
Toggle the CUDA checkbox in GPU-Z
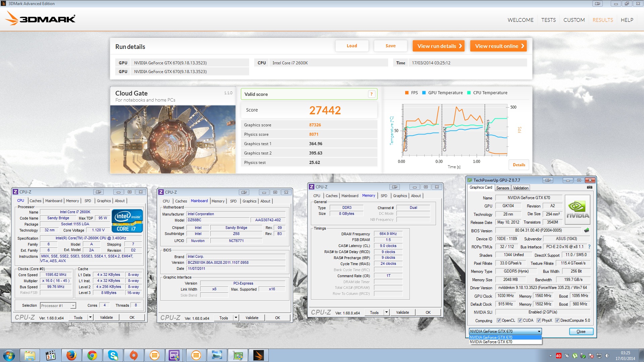click(520, 320)
